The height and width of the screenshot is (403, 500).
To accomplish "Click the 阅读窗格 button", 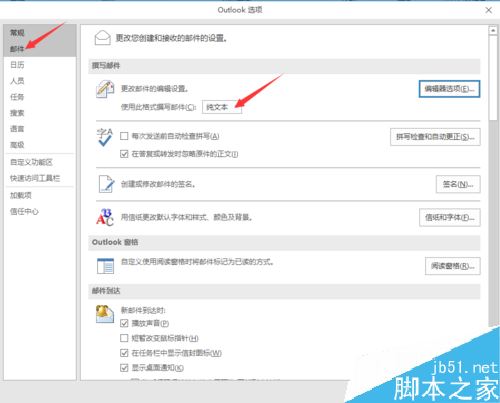I will pos(452,266).
